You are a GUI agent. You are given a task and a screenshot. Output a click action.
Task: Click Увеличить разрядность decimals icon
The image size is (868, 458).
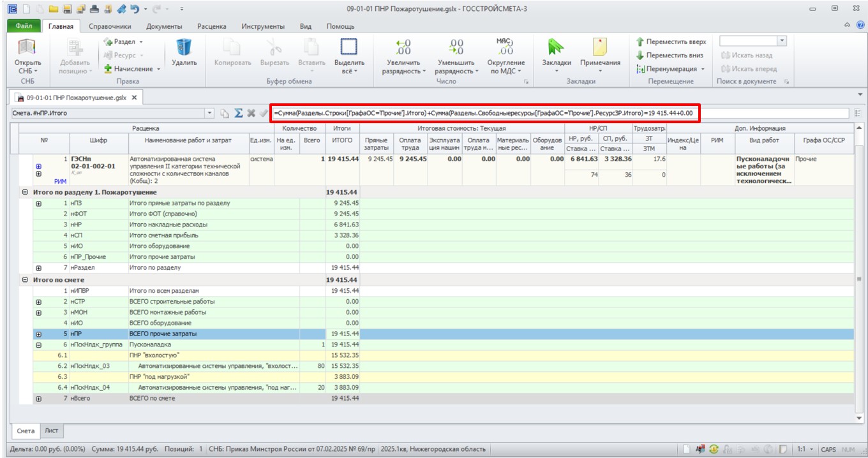403,47
